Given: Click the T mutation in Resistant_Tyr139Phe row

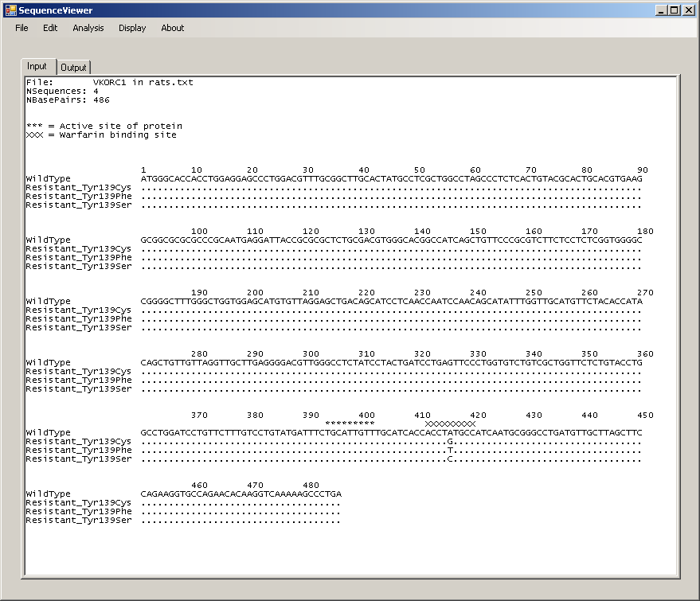Looking at the screenshot, I should pos(450,451).
